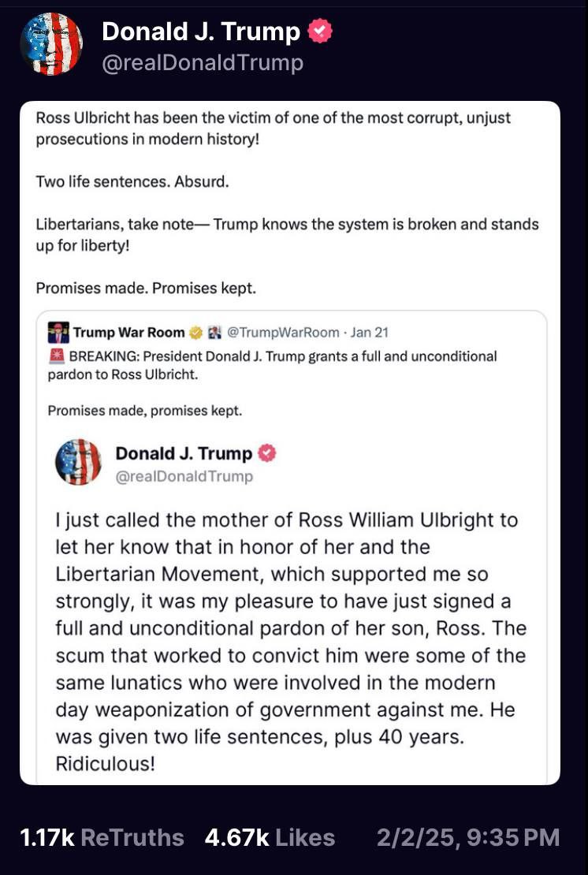Click the red verified badge in header
The image size is (588, 875).
click(320, 32)
